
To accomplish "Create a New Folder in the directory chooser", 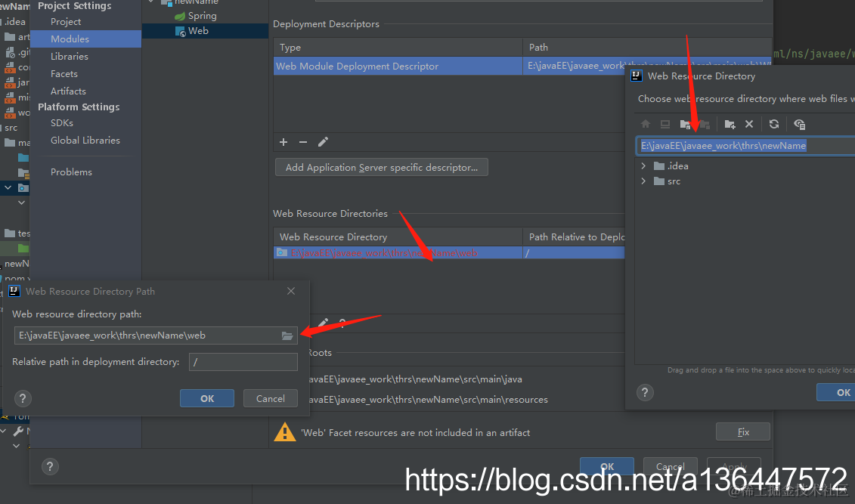I will coord(730,124).
